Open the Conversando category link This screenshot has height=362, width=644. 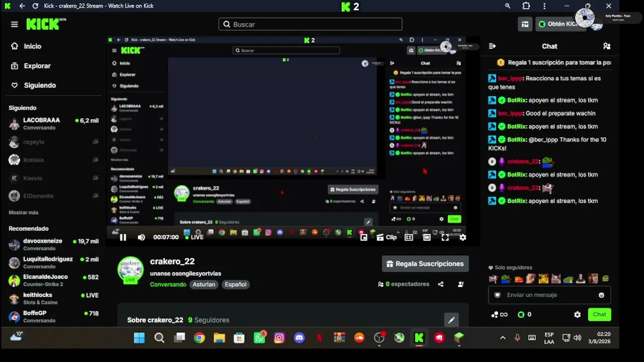[168, 285]
